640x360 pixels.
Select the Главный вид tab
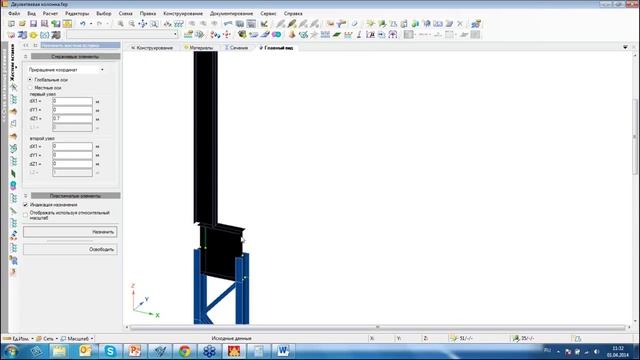pos(276,48)
